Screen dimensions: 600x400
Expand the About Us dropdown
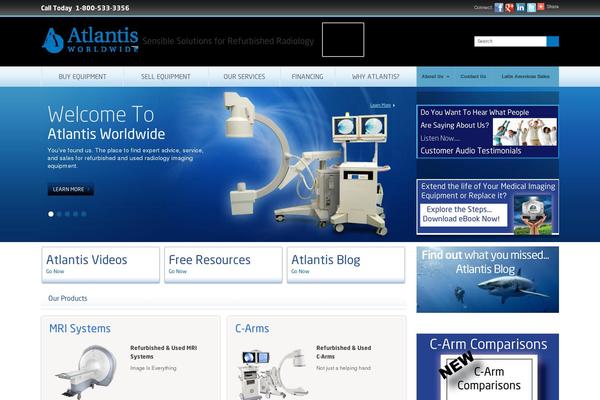click(435, 77)
